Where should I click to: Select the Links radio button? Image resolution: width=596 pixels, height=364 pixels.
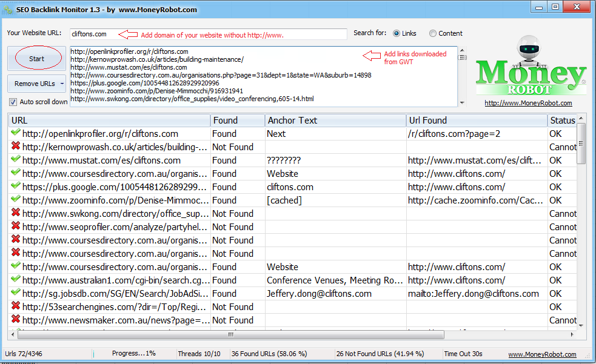(x=397, y=33)
